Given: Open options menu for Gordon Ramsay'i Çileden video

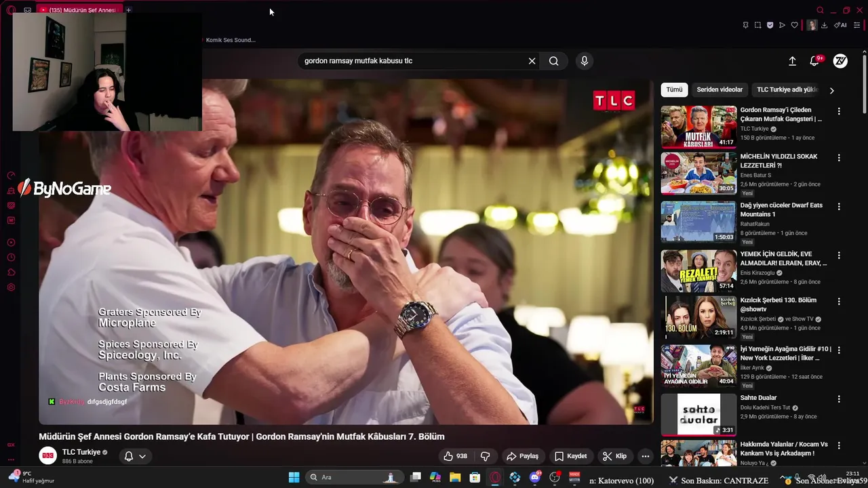Looking at the screenshot, I should click(x=839, y=111).
